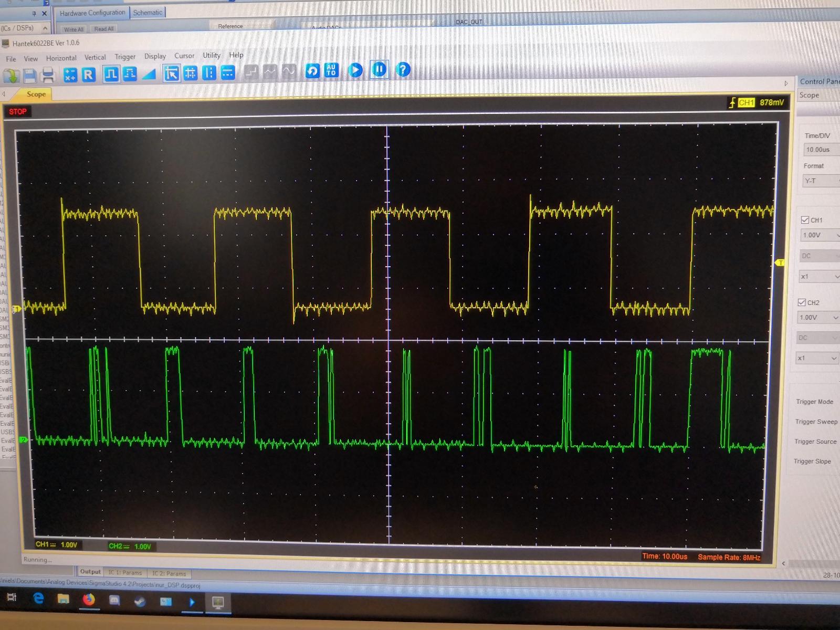840x630 pixels.
Task: Open the CH2 1.00V volts dropdown
Action: pyautogui.click(x=819, y=318)
